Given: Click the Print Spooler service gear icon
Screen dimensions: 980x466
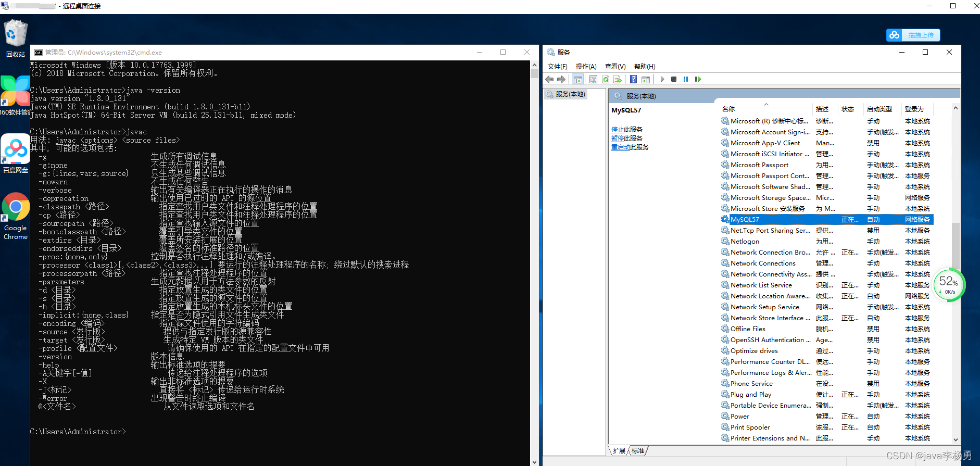Looking at the screenshot, I should 725,427.
